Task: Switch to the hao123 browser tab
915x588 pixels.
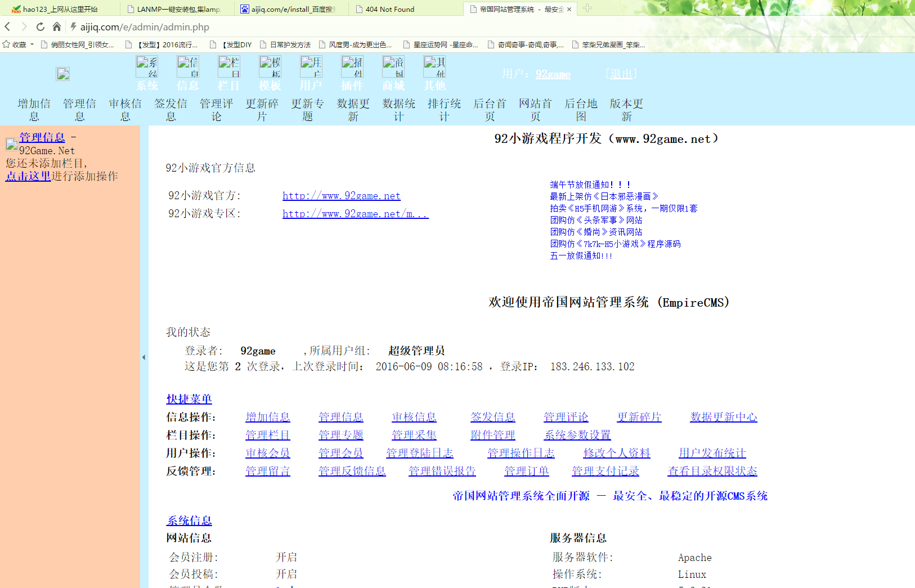Action: click(60, 9)
